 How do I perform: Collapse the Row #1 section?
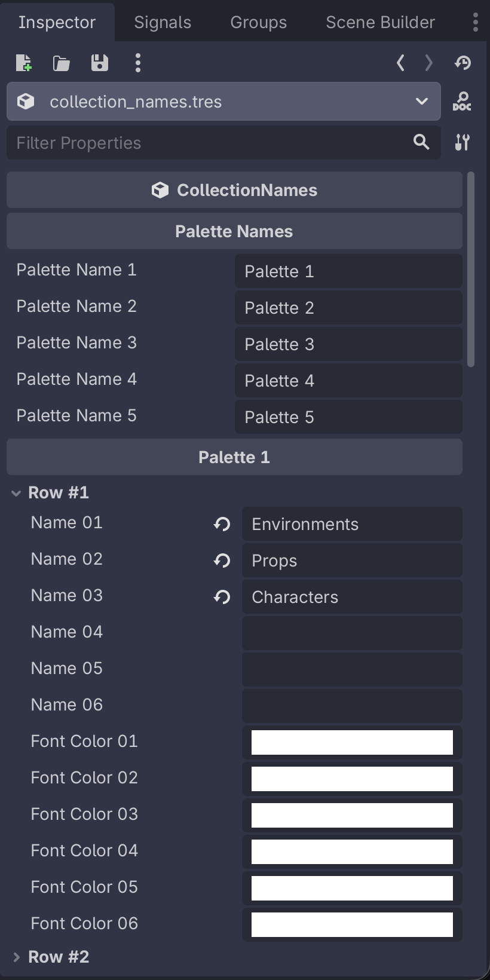point(15,492)
